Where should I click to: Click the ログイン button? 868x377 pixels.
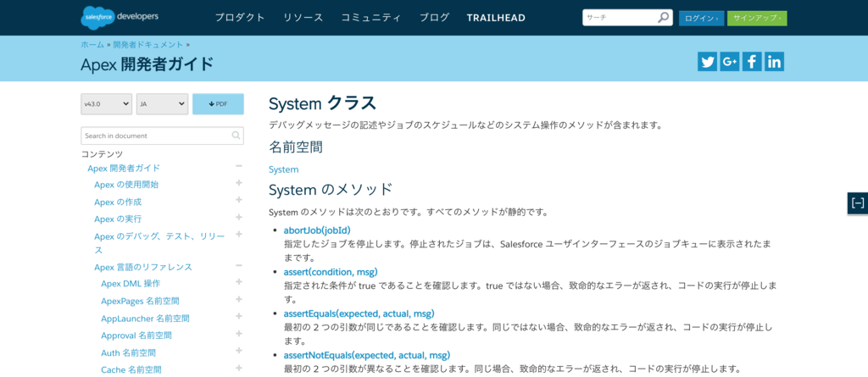pyautogui.click(x=701, y=19)
